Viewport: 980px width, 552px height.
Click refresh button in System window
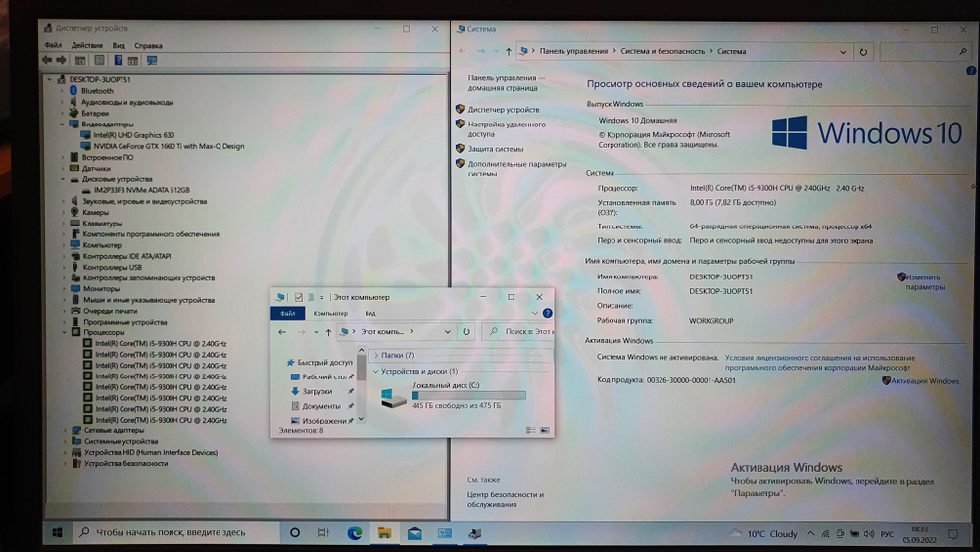863,52
